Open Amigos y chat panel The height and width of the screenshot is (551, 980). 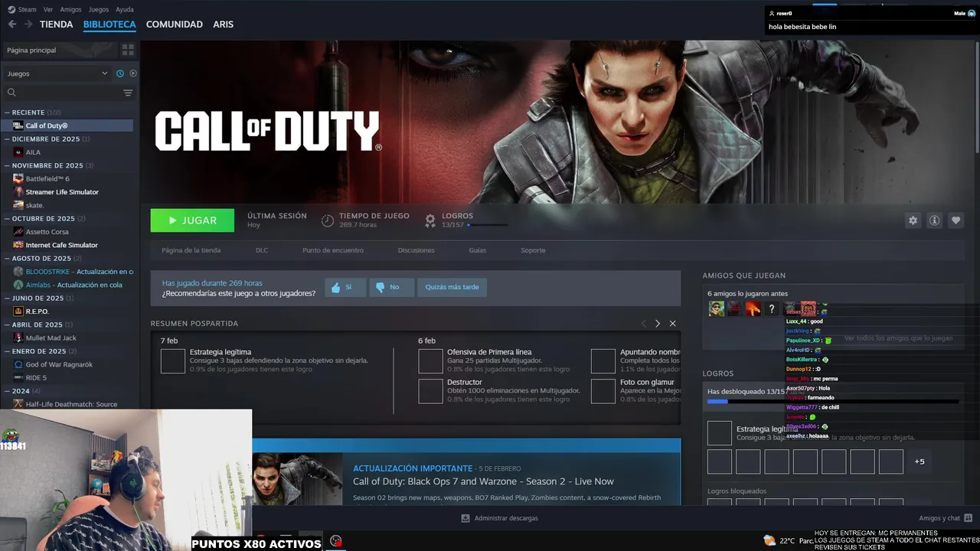pos(946,518)
